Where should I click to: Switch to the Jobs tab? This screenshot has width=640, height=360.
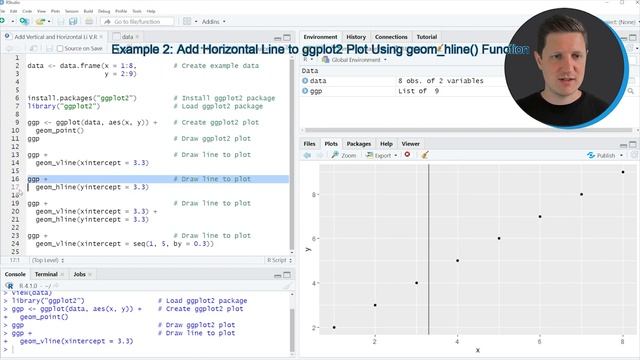coord(79,274)
